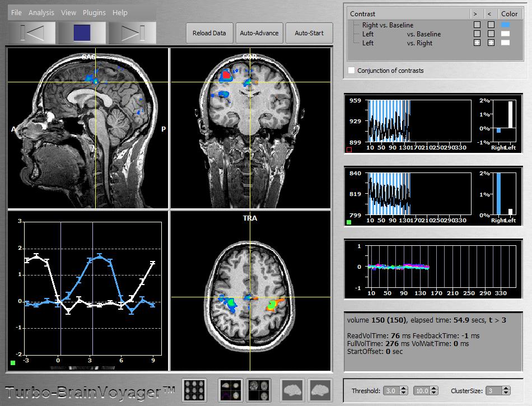Enable Conjunction of contrasts checkbox

pyautogui.click(x=351, y=71)
